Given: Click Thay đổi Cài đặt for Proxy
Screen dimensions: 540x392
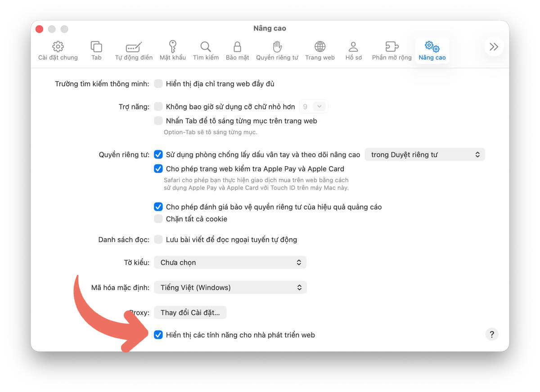Looking at the screenshot, I should (190, 312).
